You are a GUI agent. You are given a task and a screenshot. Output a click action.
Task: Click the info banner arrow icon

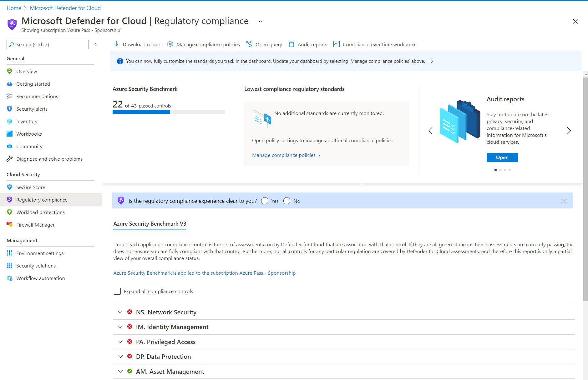click(x=431, y=61)
